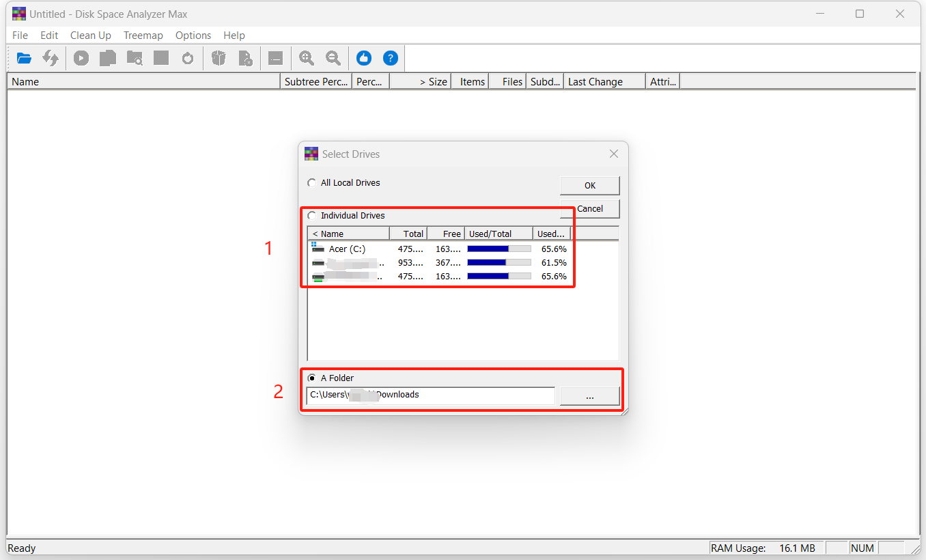Open the Clean Up menu
926x560 pixels.
pos(90,36)
